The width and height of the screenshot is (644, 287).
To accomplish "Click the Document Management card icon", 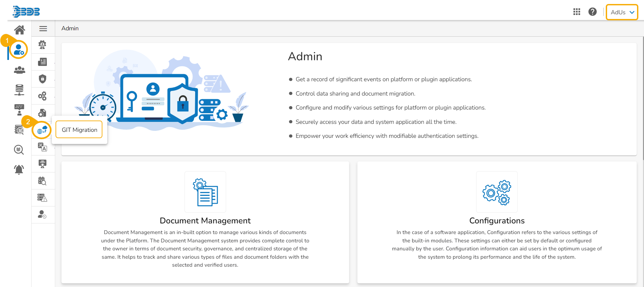I will click(205, 192).
